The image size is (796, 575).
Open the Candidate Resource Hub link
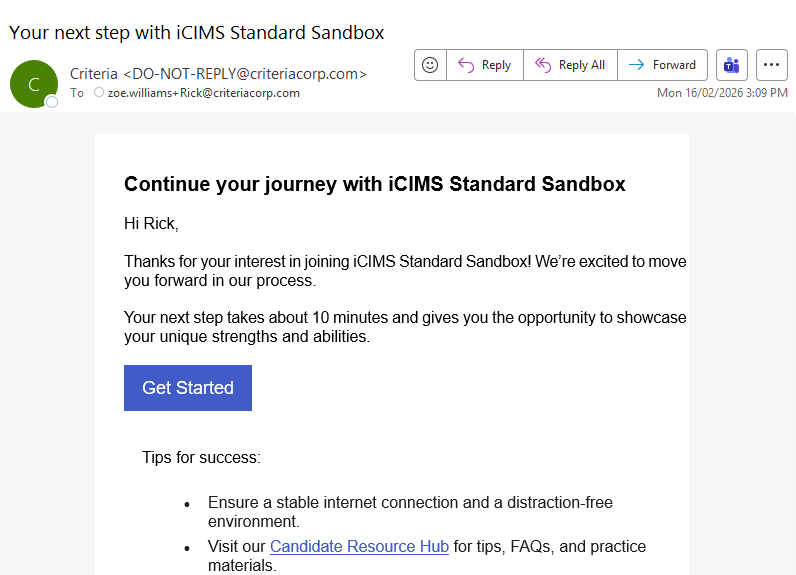pos(359,547)
